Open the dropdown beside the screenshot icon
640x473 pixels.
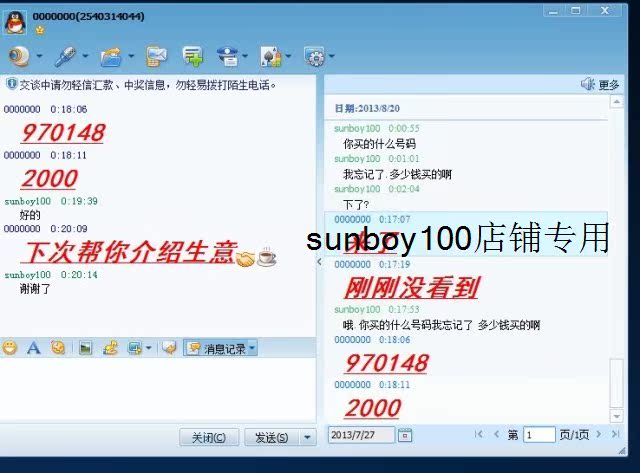(x=148, y=348)
